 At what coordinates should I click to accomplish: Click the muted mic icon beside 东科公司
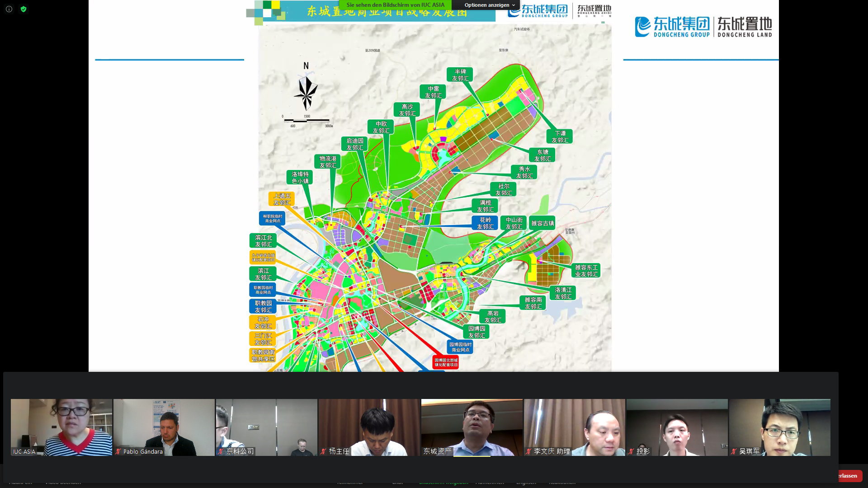pyautogui.click(x=221, y=451)
